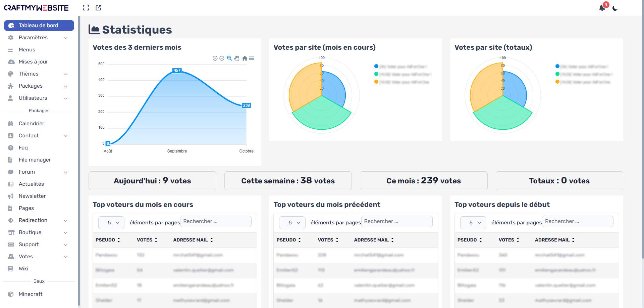Viewport: 644px width, 308px height.
Task: Expand Contact submenu chevron
Action: (66, 136)
